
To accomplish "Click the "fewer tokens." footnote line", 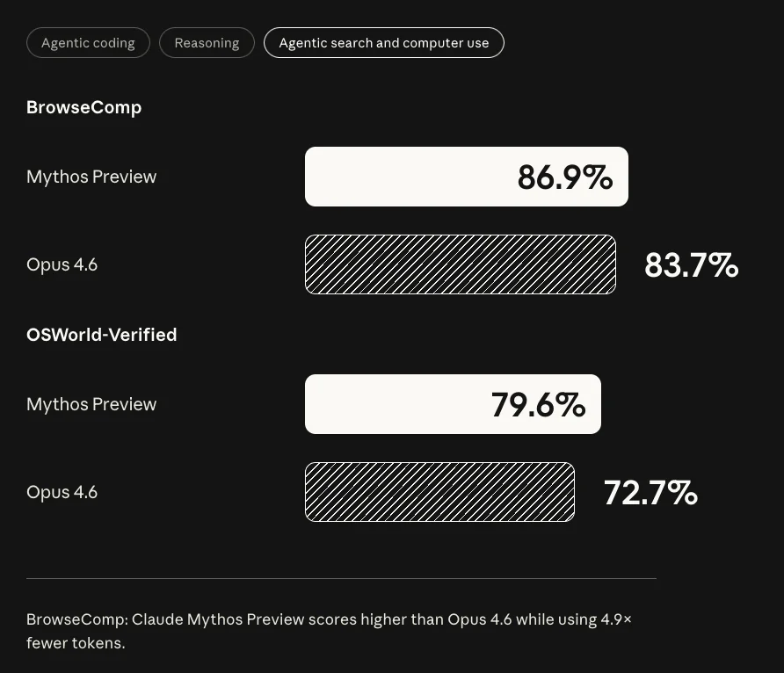I will click(76, 643).
